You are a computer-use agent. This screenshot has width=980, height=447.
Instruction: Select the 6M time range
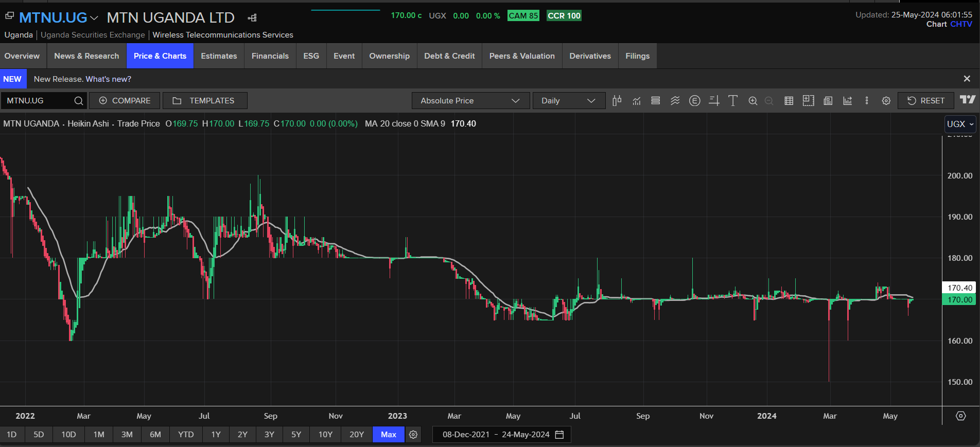coord(155,435)
